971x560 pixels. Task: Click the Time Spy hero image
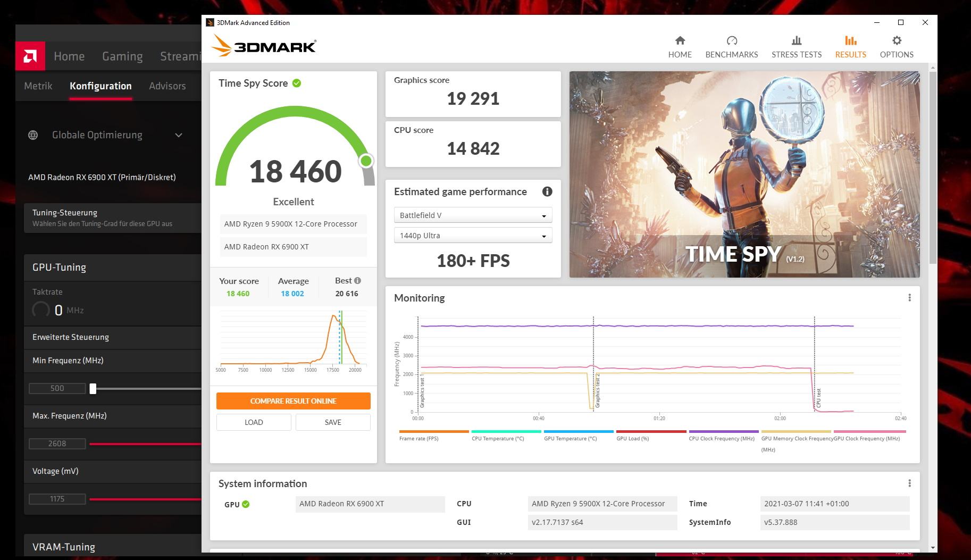click(x=744, y=174)
